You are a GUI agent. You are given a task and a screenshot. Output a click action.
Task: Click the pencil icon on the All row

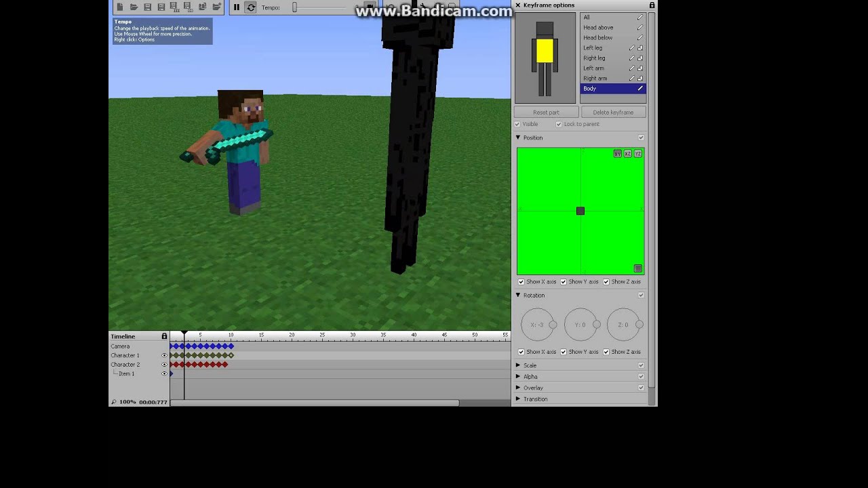click(640, 17)
